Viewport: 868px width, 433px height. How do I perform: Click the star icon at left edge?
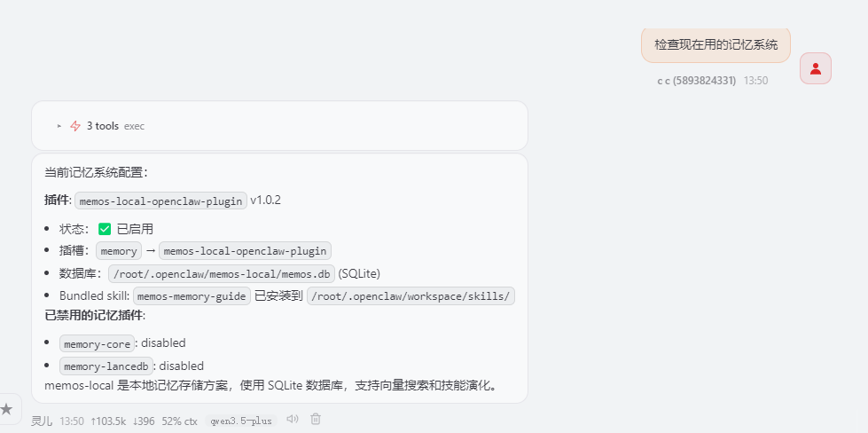coord(7,409)
